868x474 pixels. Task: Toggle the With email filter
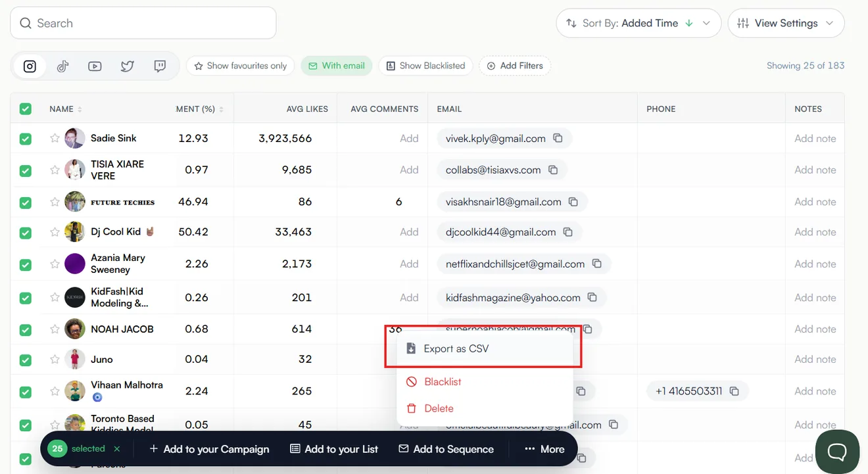pyautogui.click(x=337, y=66)
